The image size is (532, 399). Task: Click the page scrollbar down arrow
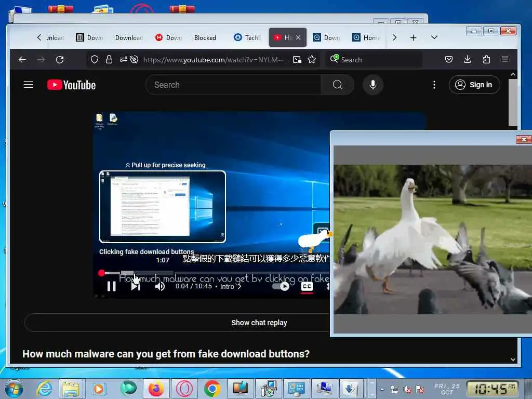(x=513, y=360)
